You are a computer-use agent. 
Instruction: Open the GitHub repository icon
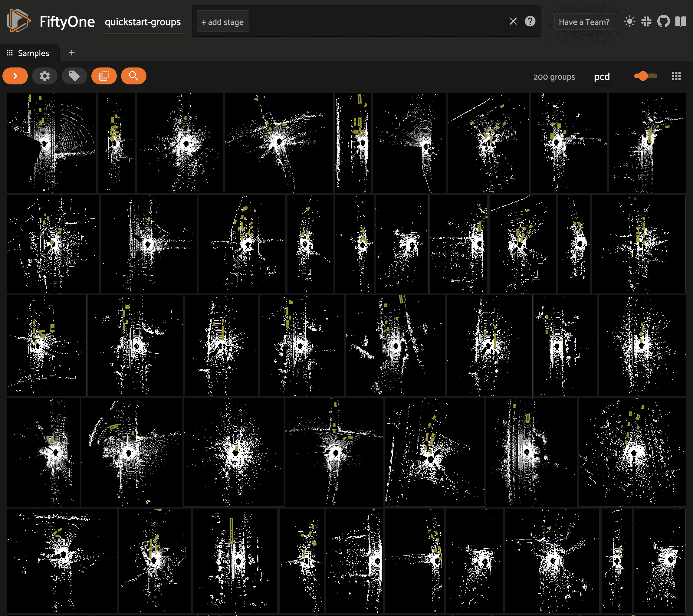coord(663,22)
